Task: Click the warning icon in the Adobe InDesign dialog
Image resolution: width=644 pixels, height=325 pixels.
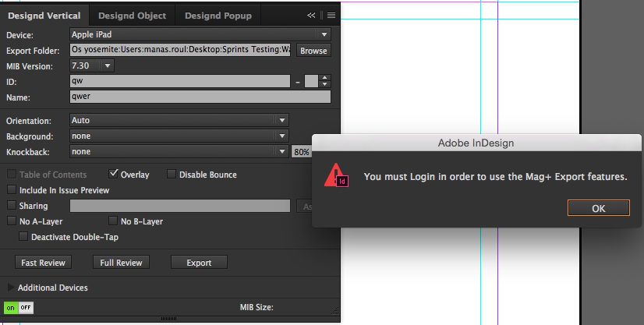Action: 336,175
